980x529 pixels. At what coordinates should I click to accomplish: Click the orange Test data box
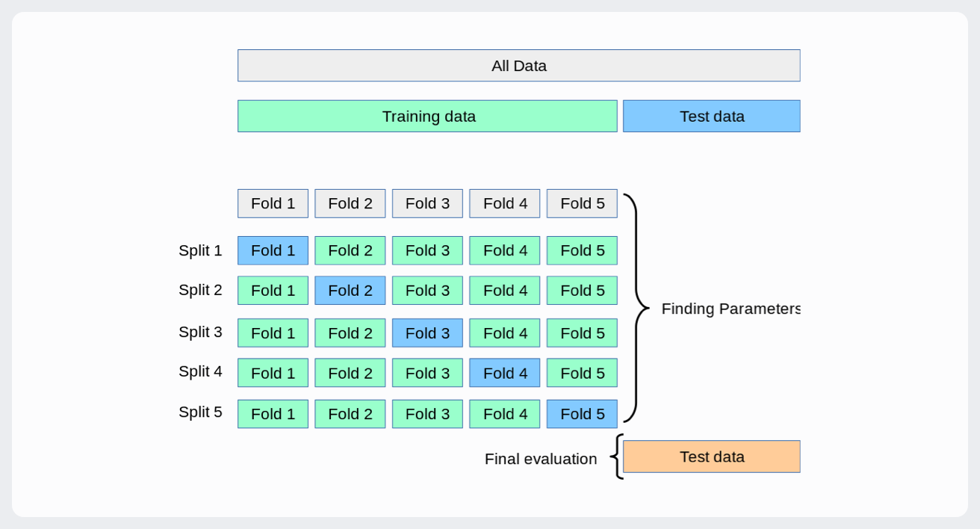[711, 457]
